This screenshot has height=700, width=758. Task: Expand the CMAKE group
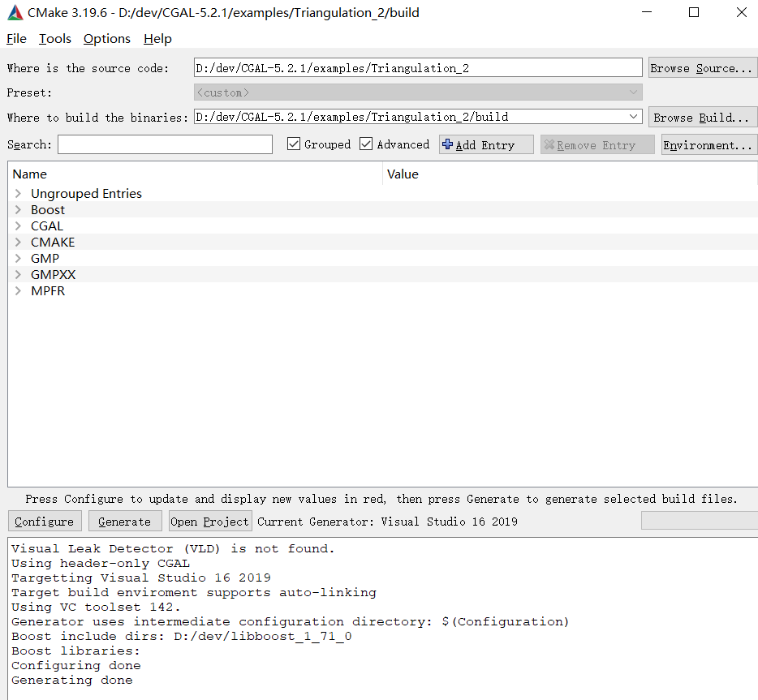point(18,242)
